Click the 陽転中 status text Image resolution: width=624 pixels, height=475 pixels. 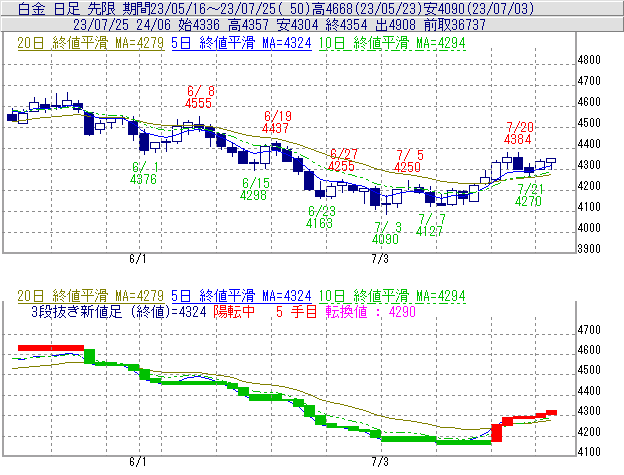(234, 311)
